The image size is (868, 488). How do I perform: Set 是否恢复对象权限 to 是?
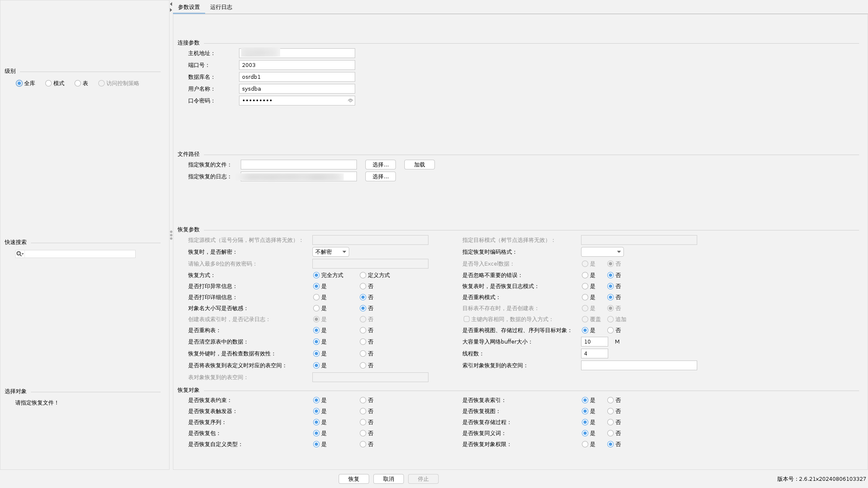(585, 444)
